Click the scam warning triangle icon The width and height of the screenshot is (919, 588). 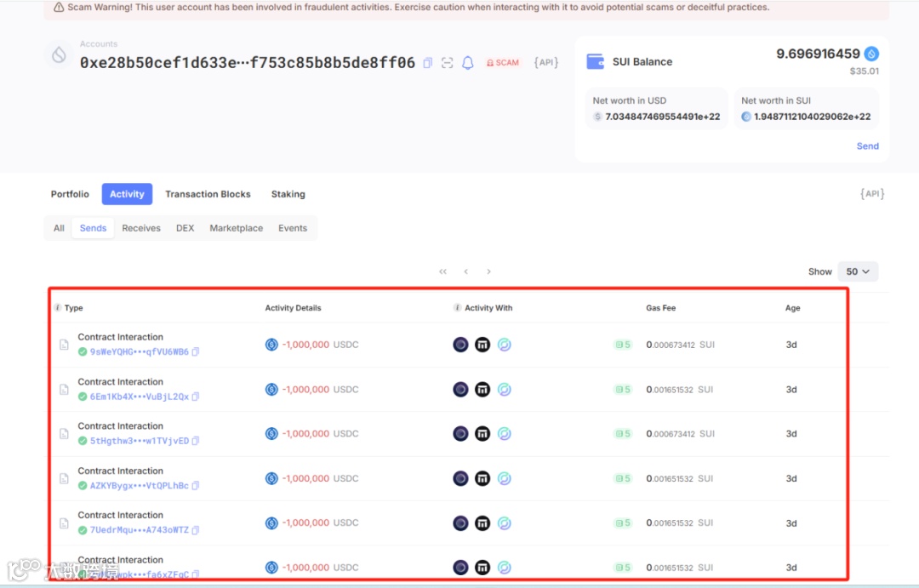59,8
